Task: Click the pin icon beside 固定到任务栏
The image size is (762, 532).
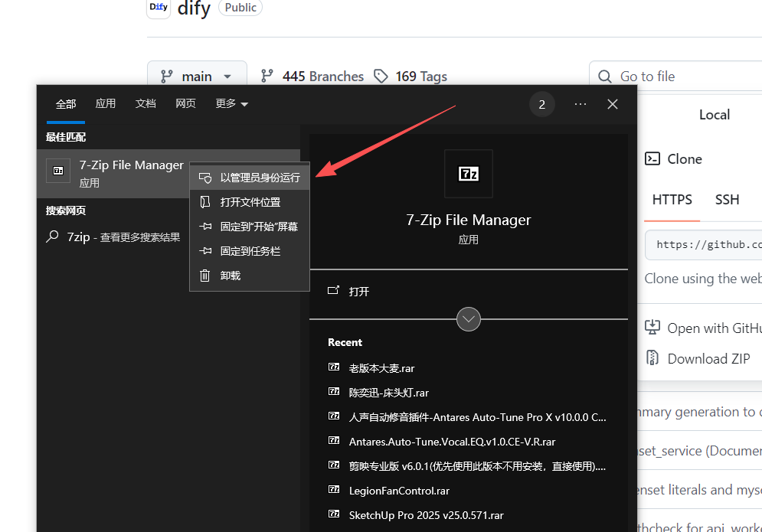Action: tap(205, 251)
